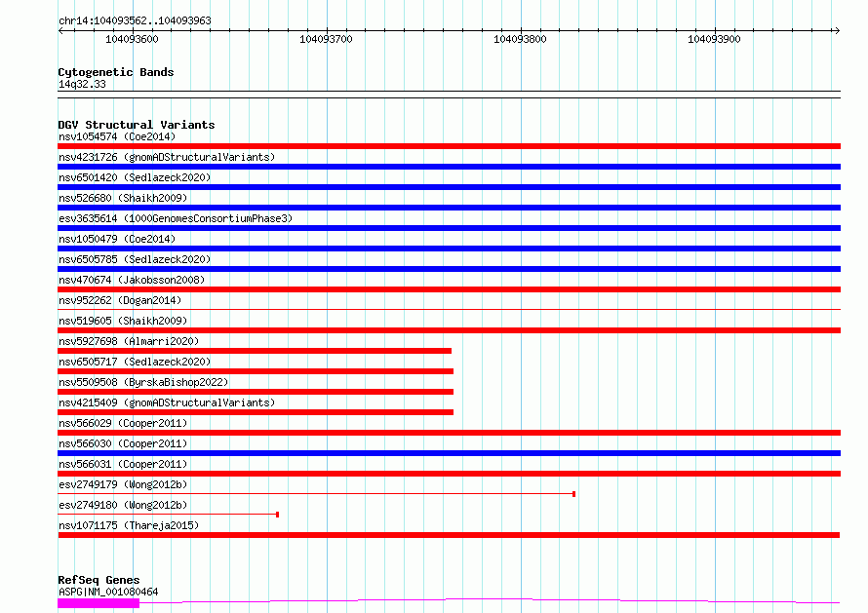Click the RefSeq Genes track heading
Screen dimensions: 868x613
[x=99, y=580]
